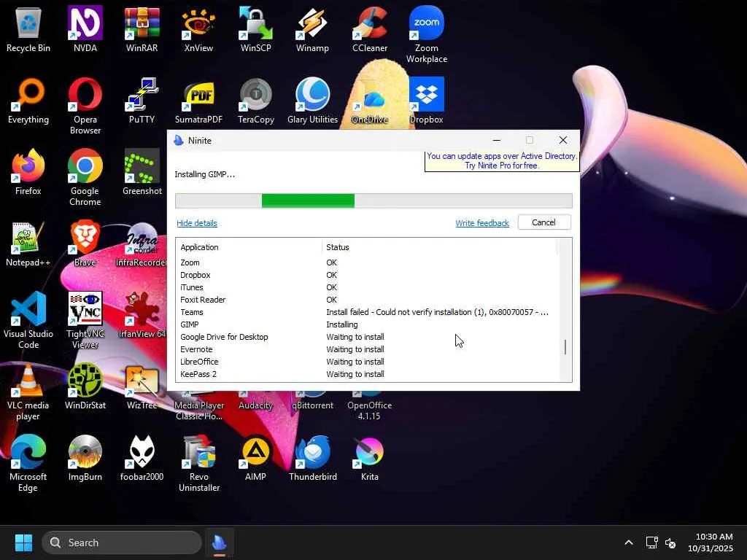Select the Brave browser desktop icon
Viewport: 747px width, 560px height.
click(x=85, y=244)
